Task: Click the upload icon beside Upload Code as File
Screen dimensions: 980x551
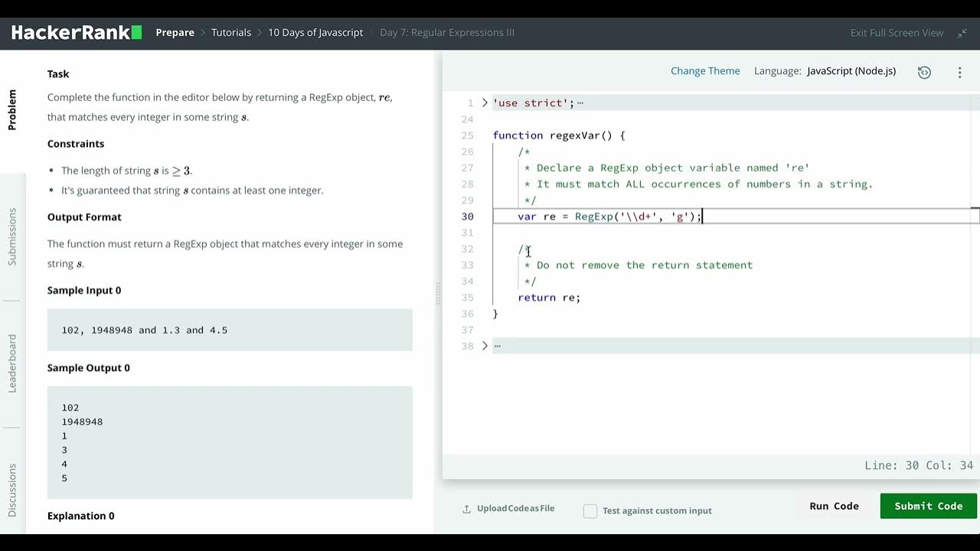Action: 466,509
